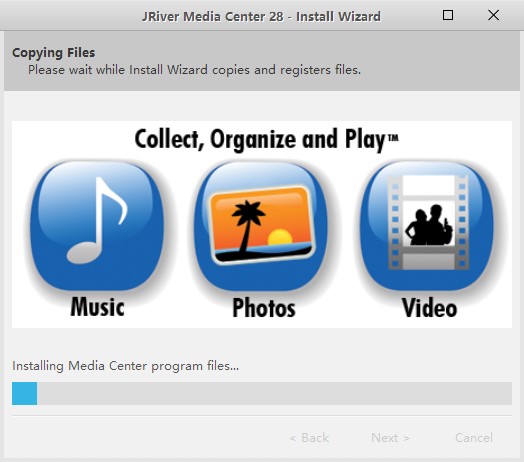The image size is (524, 462).
Task: Click 'Installing Media Center program files...' status text
Action: click(125, 366)
